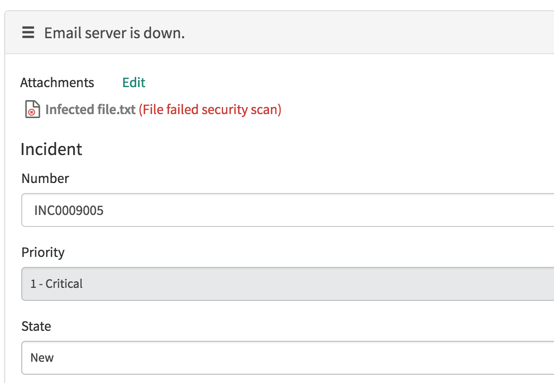Edit the attachments list

coord(134,82)
